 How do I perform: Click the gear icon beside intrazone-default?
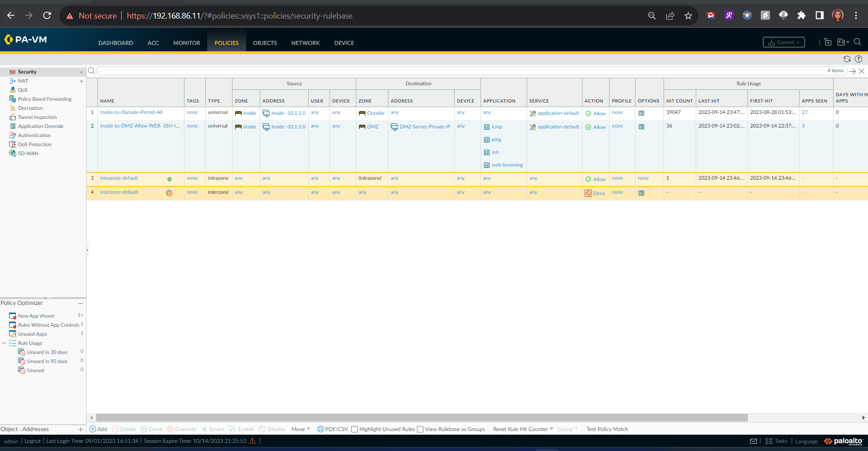click(x=170, y=179)
